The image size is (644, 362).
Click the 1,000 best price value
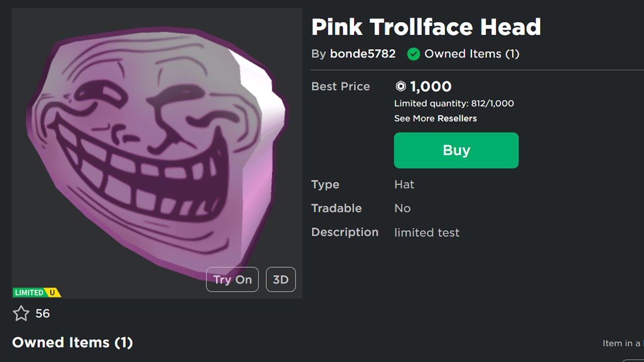pyautogui.click(x=431, y=86)
